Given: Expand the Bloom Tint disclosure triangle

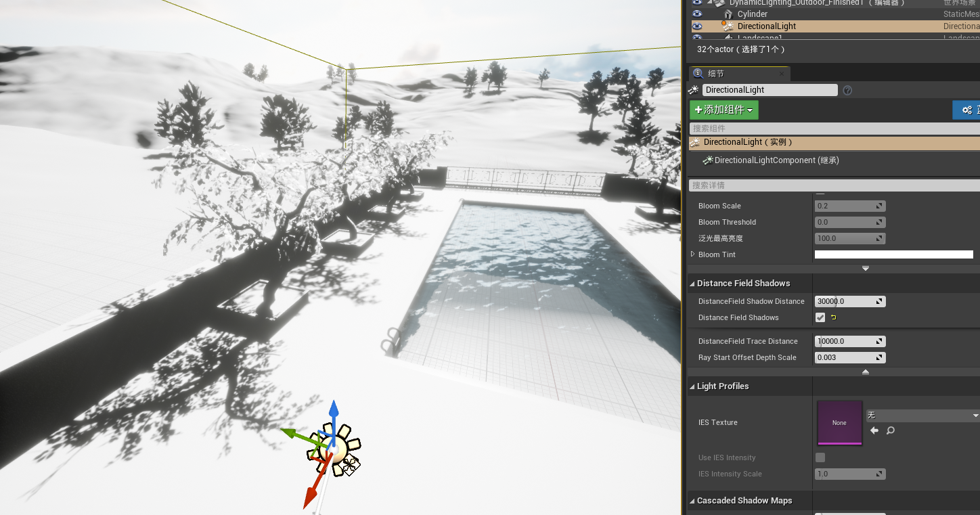Looking at the screenshot, I should pos(692,254).
